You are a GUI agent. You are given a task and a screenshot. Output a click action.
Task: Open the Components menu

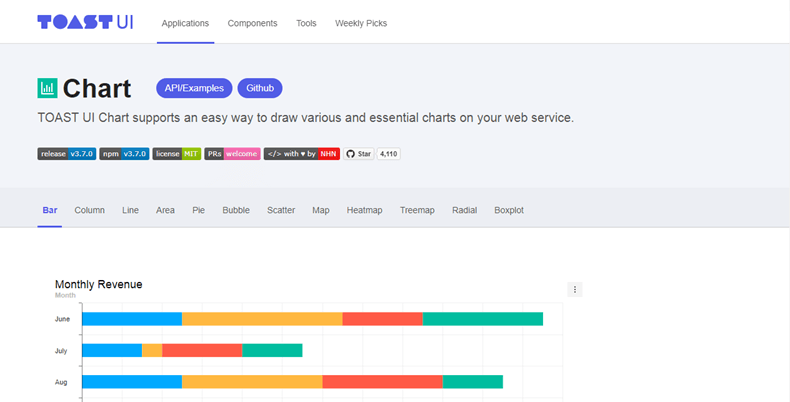tap(253, 23)
